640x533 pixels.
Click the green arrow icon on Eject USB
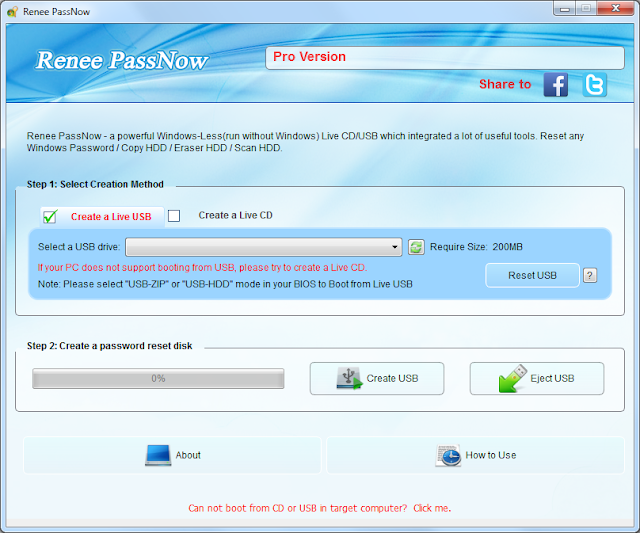click(512, 378)
